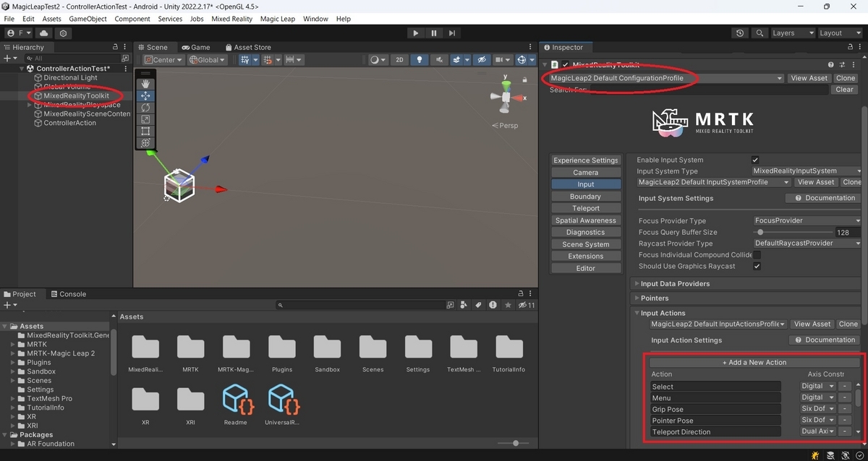Viewport: 868px width, 461px height.
Task: Expand MixedRealityPlayspace in Hierarchy
Action: (x=30, y=105)
